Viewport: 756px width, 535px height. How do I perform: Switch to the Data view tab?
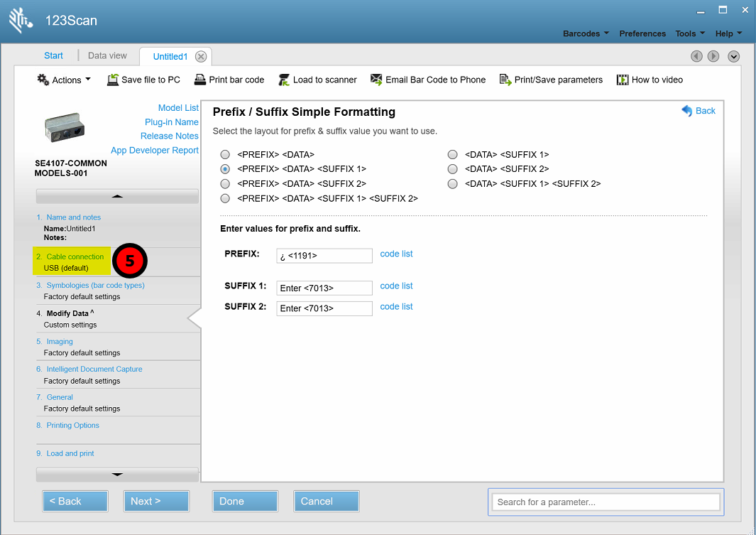(107, 55)
